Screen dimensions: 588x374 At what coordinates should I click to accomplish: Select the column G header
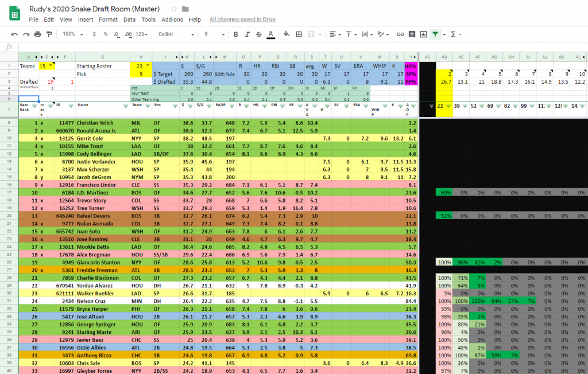pos(103,57)
